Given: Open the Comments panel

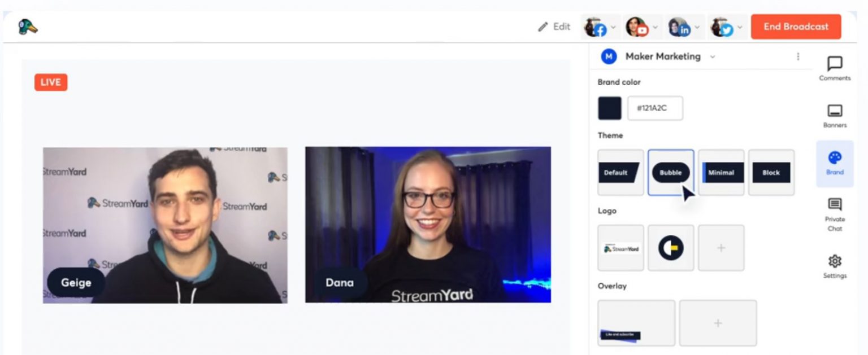Looking at the screenshot, I should (835, 68).
